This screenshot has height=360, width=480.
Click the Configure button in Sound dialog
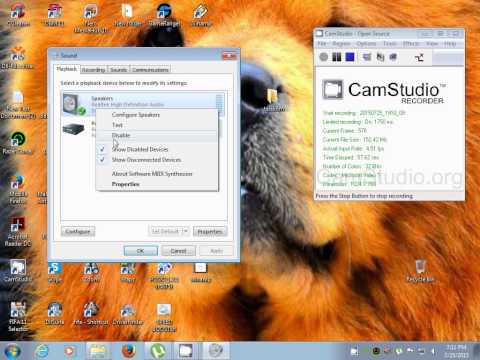[x=78, y=231]
